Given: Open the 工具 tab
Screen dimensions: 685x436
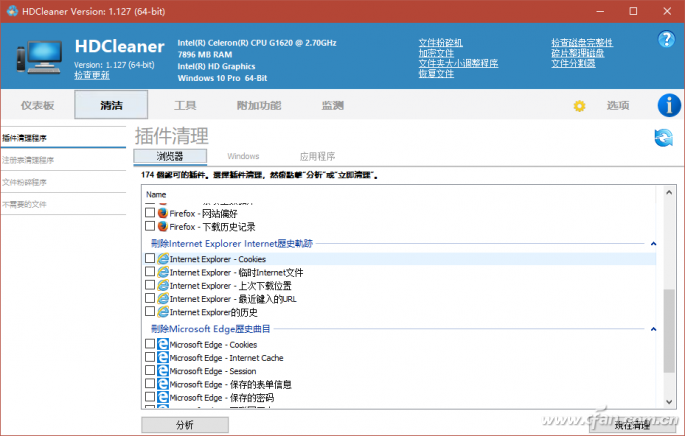Looking at the screenshot, I should pos(185,105).
